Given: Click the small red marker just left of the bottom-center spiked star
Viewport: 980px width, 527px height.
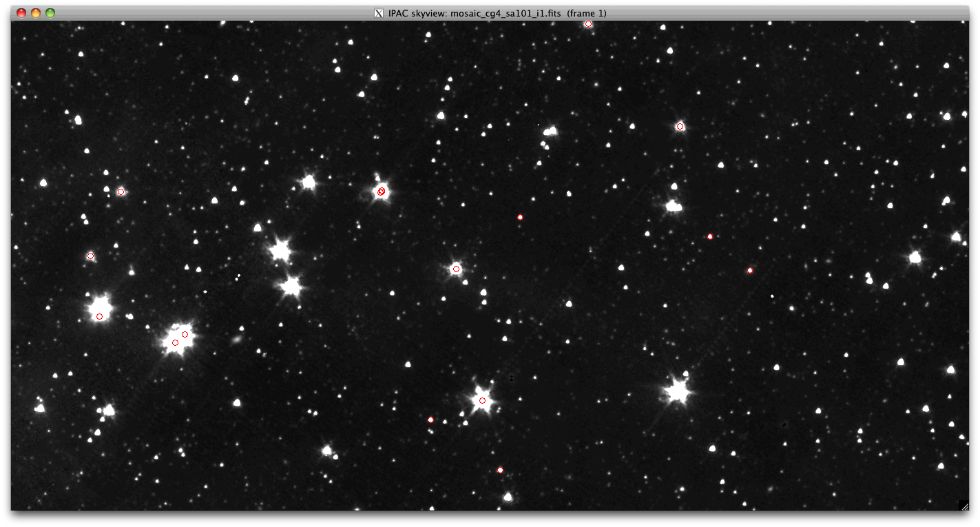Looking at the screenshot, I should pos(430,420).
